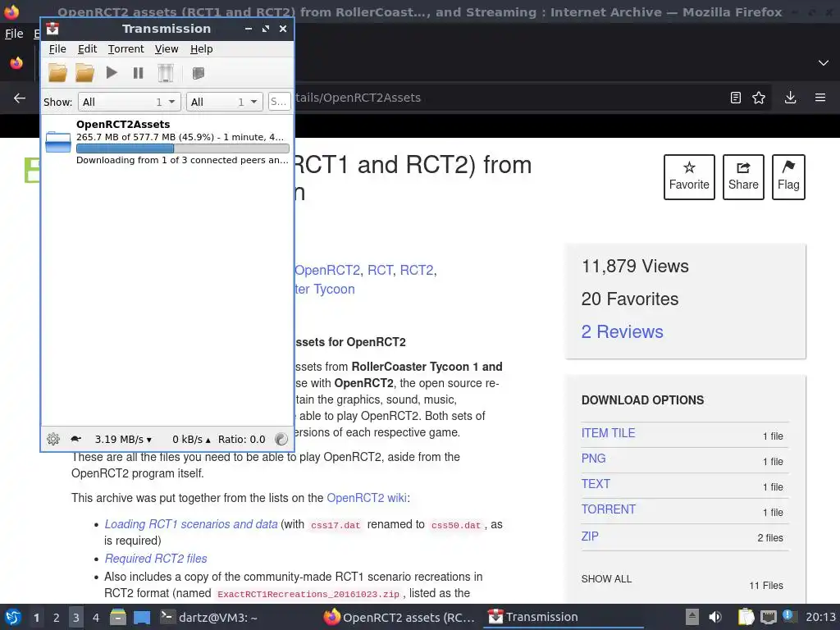Expand Firefox list all tabs chevron
This screenshot has height=630, width=840.
coord(824,62)
